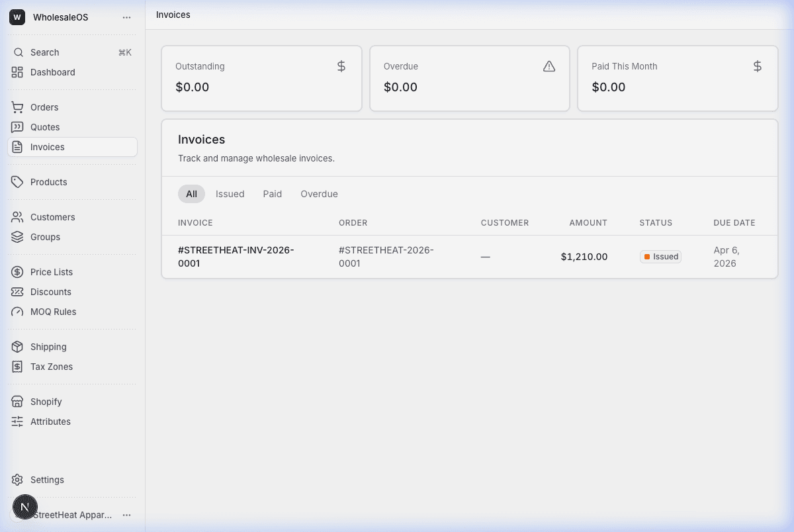Open Settings from the sidebar
Viewport: 794px width, 532px height.
pyautogui.click(x=47, y=480)
